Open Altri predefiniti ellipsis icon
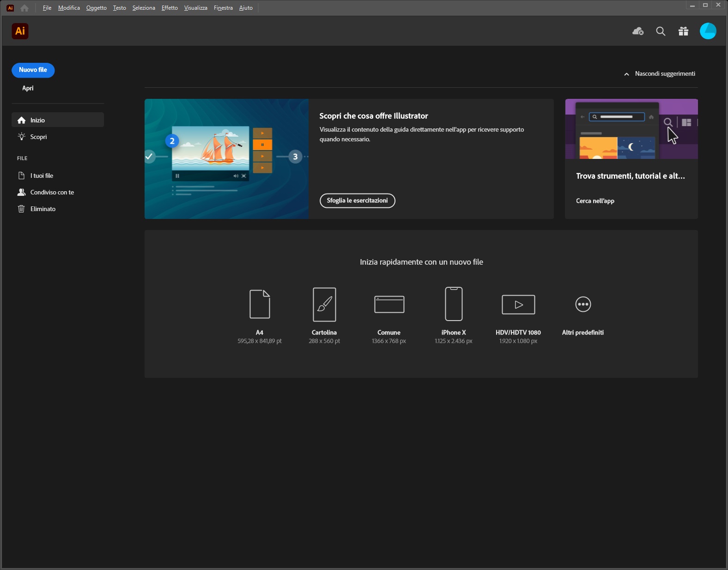Image resolution: width=728 pixels, height=570 pixels. point(583,304)
